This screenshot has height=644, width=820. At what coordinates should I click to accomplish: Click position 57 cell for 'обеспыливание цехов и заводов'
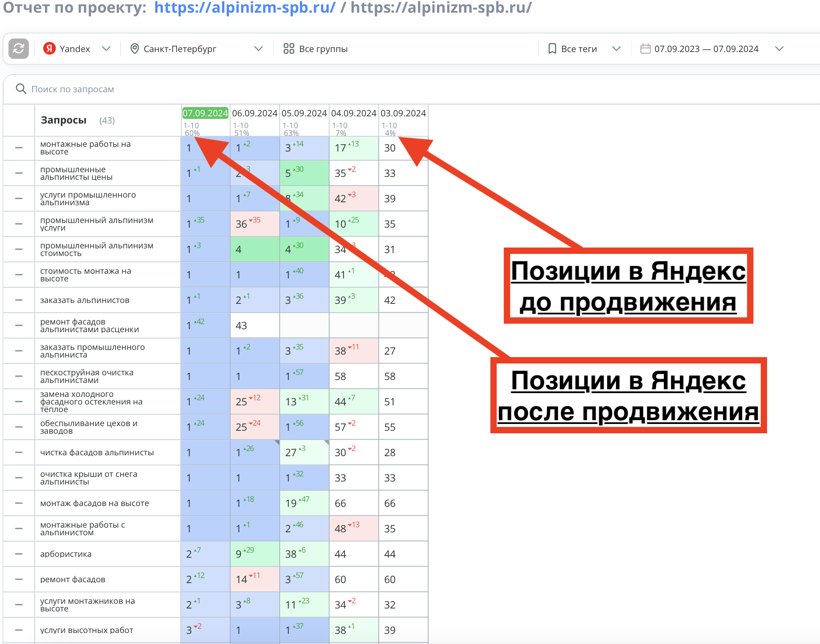354,427
